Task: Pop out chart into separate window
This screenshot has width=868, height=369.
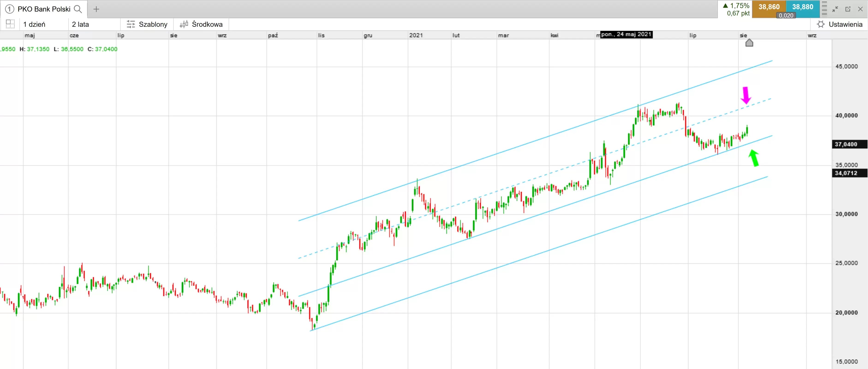Action: pos(848,9)
